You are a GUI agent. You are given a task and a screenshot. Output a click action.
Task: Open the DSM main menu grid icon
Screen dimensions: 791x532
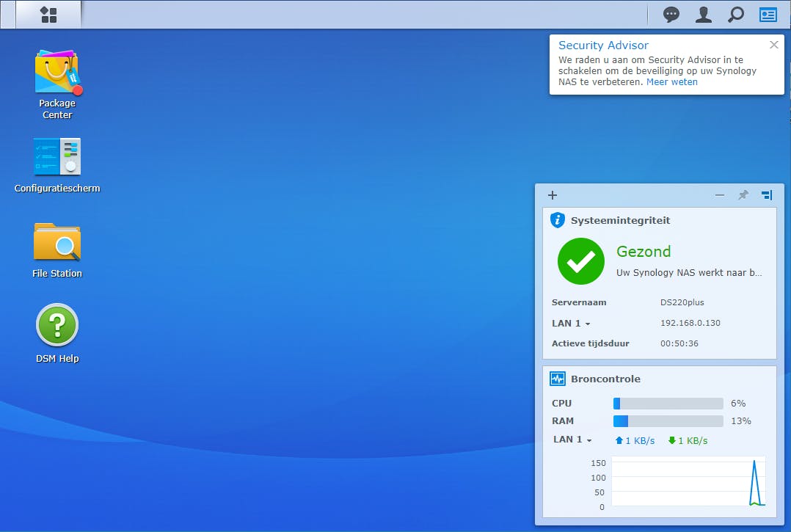(48, 15)
